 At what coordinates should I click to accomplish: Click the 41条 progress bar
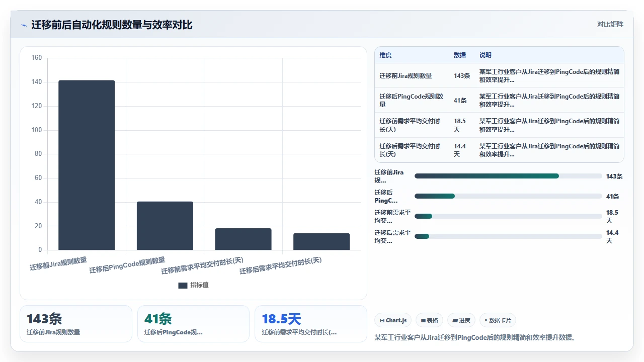508,196
